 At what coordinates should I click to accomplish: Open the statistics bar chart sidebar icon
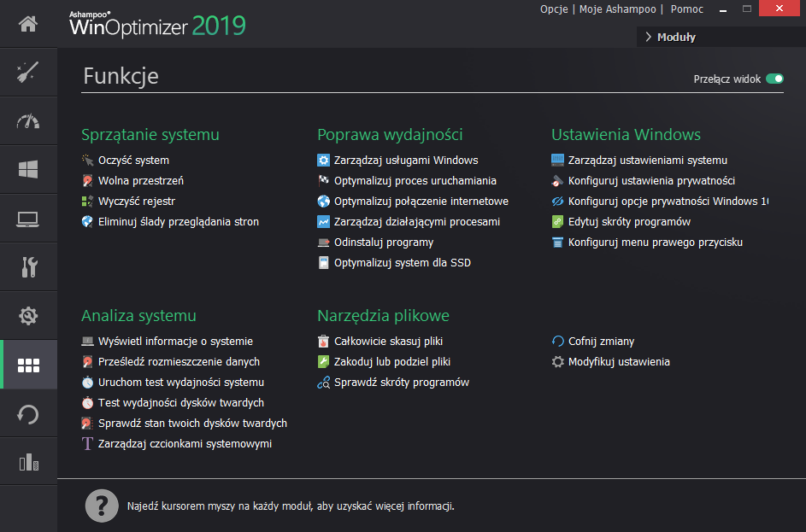tap(28, 463)
